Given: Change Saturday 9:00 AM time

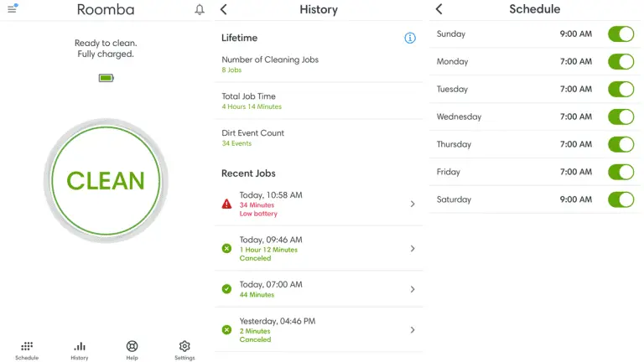Looking at the screenshot, I should coord(576,199).
